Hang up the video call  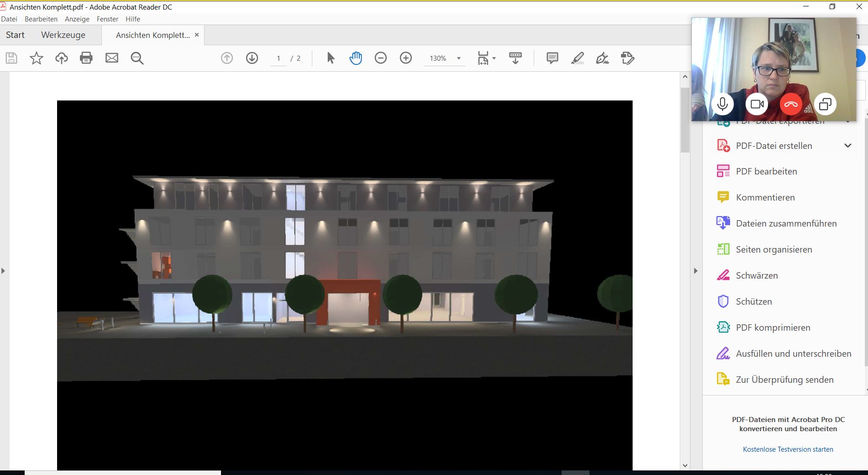click(791, 105)
